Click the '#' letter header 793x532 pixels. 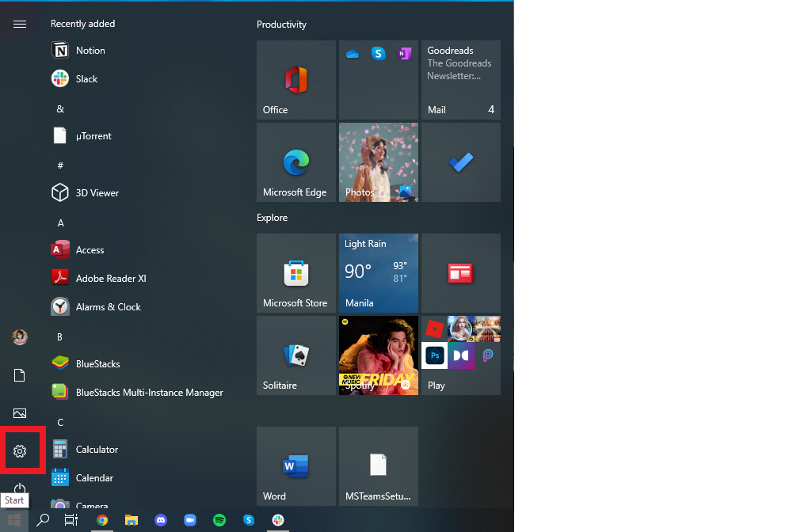(60, 165)
